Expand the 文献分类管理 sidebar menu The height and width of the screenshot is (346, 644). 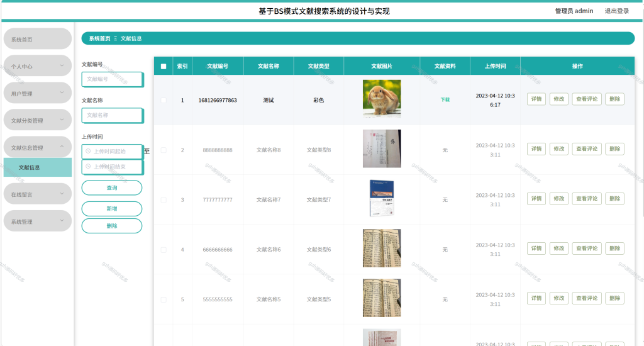[38, 120]
